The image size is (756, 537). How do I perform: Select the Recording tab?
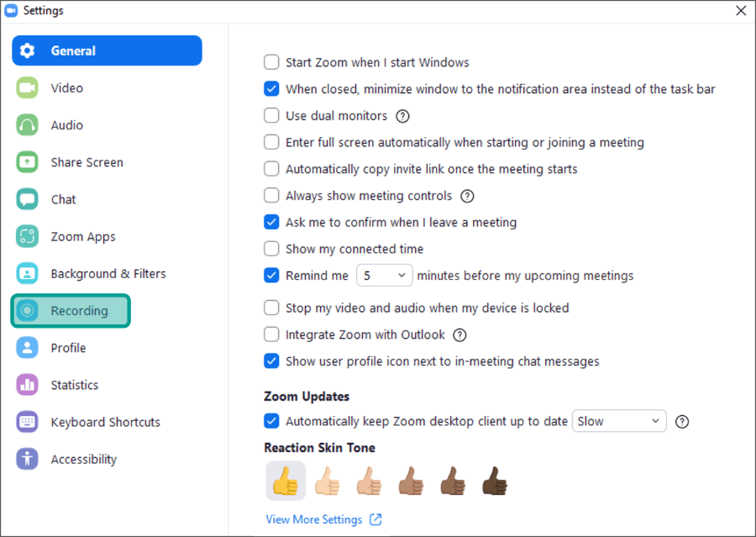point(71,311)
